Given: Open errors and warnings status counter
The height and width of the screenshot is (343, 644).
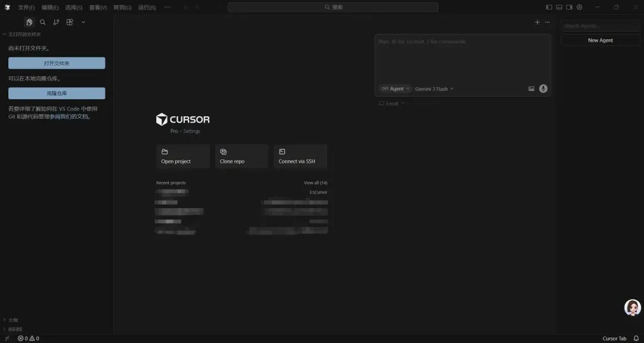Looking at the screenshot, I should point(29,338).
